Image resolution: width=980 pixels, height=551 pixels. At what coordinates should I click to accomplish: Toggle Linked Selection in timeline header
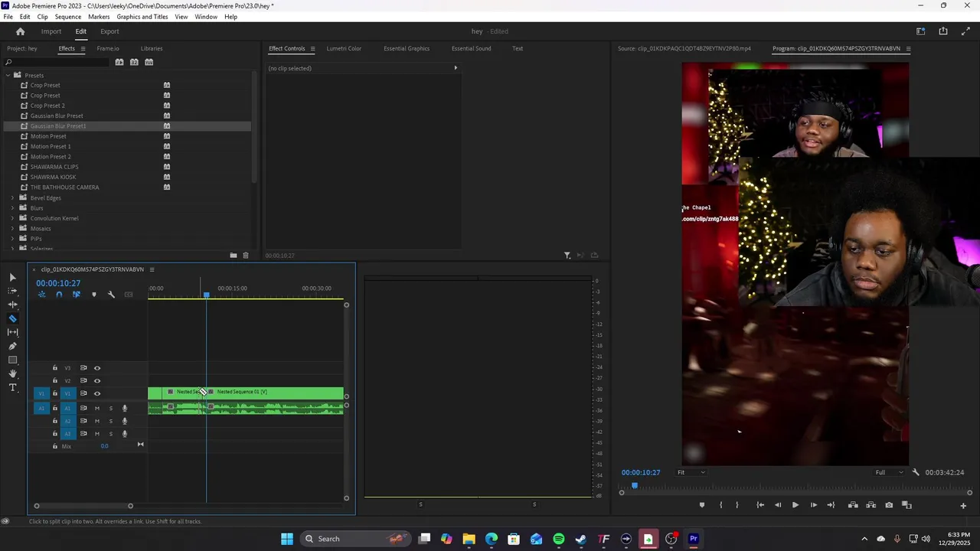coord(76,295)
